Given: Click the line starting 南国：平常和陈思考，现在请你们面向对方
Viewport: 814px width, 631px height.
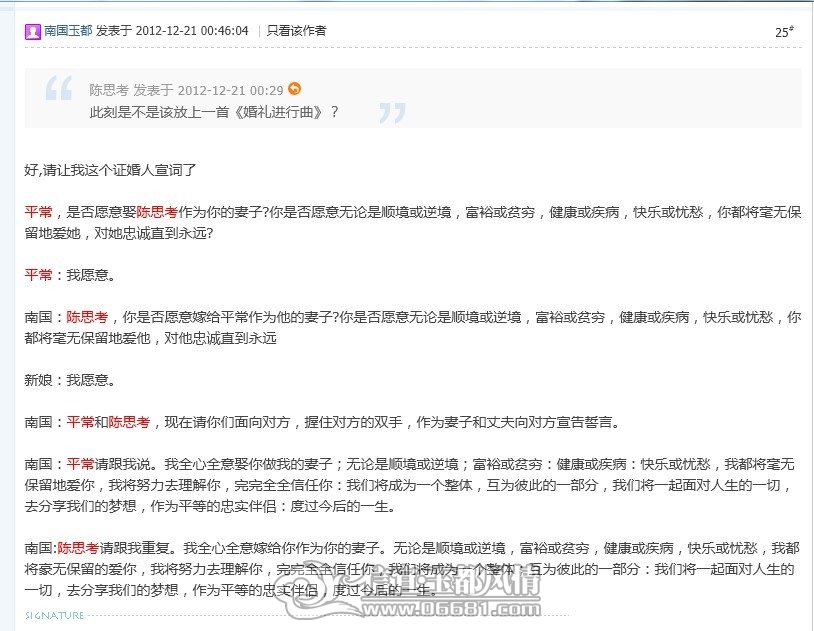Looking at the screenshot, I should tap(322, 422).
